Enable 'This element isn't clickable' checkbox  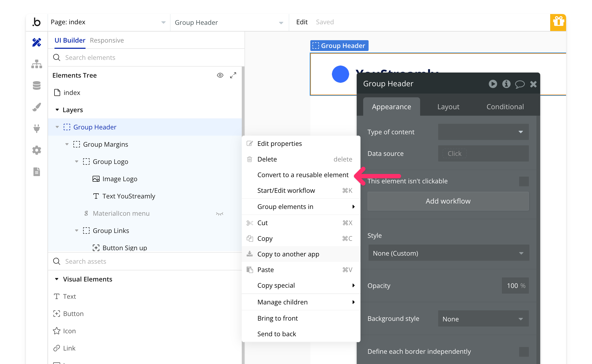[524, 181]
